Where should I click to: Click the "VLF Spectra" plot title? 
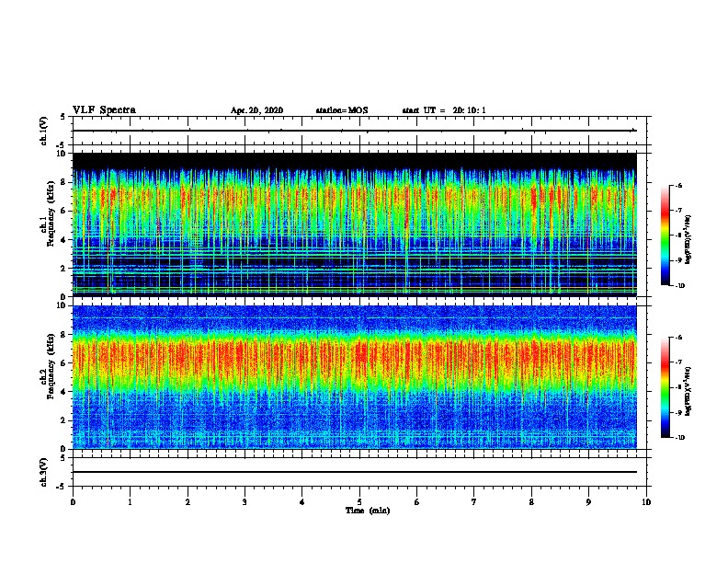[x=104, y=110]
